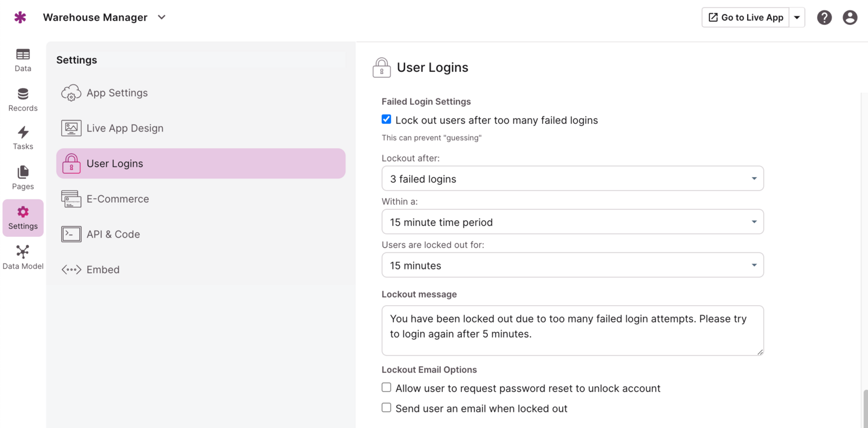Screen dimensions: 868x428
Task: Enable Allow user to request password reset
Action: (387, 387)
